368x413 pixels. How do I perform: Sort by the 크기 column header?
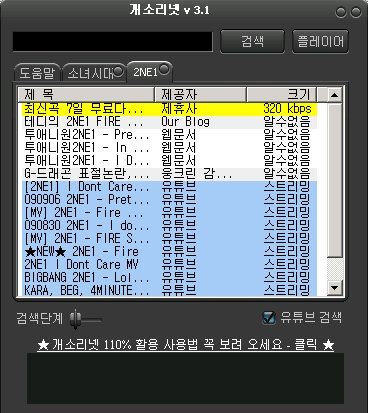(x=282, y=95)
